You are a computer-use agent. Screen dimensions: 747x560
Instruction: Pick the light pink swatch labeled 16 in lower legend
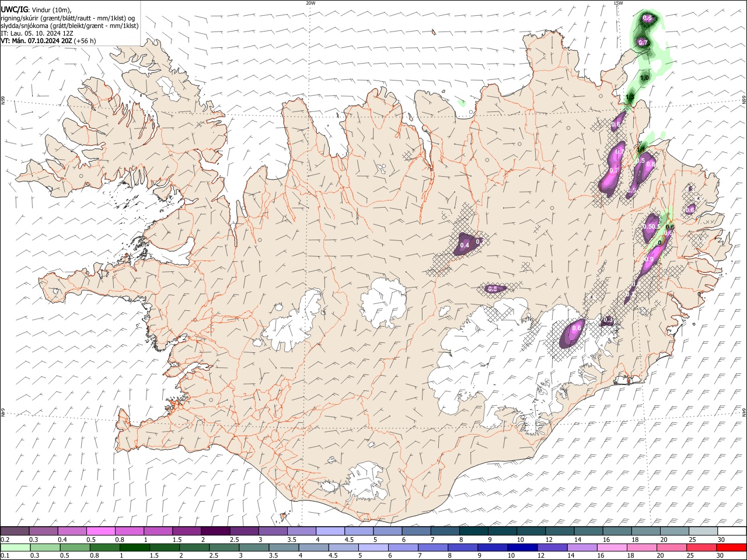click(x=612, y=547)
